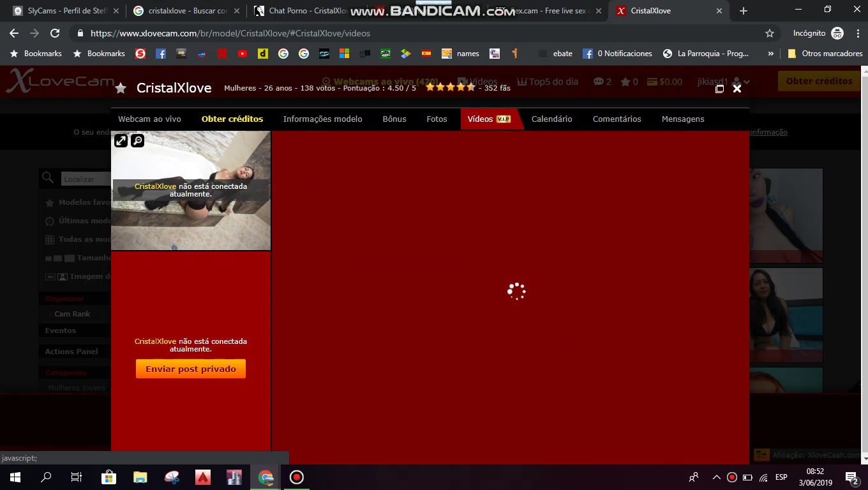Open the La Parroquia bookmark

(x=706, y=54)
